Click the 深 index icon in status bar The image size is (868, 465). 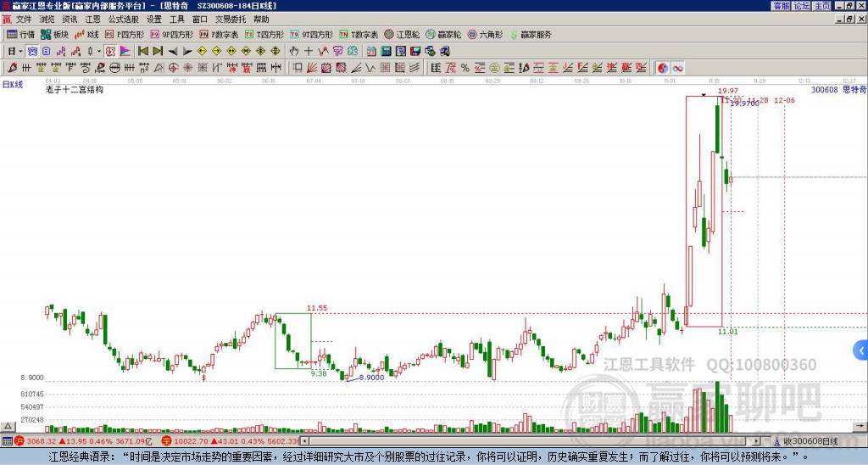tap(166, 441)
